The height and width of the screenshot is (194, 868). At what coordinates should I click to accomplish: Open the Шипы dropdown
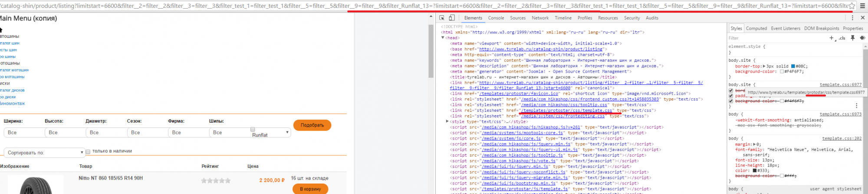tap(250, 133)
